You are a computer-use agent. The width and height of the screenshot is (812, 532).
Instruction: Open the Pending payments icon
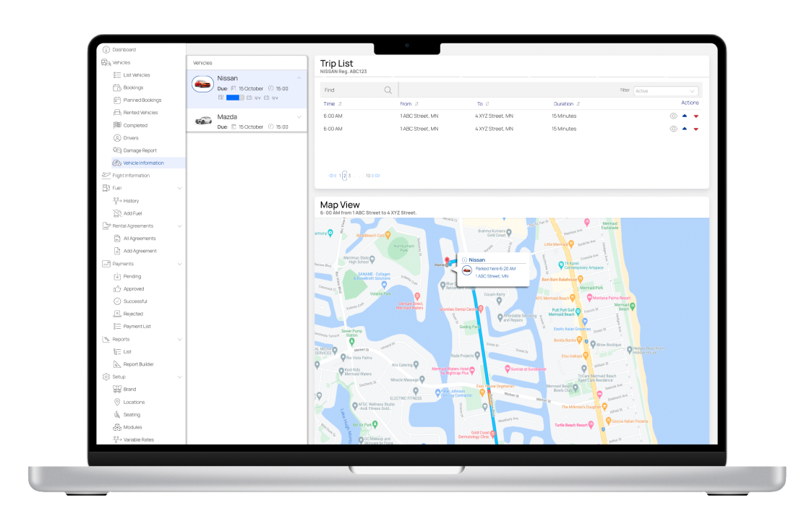(117, 276)
